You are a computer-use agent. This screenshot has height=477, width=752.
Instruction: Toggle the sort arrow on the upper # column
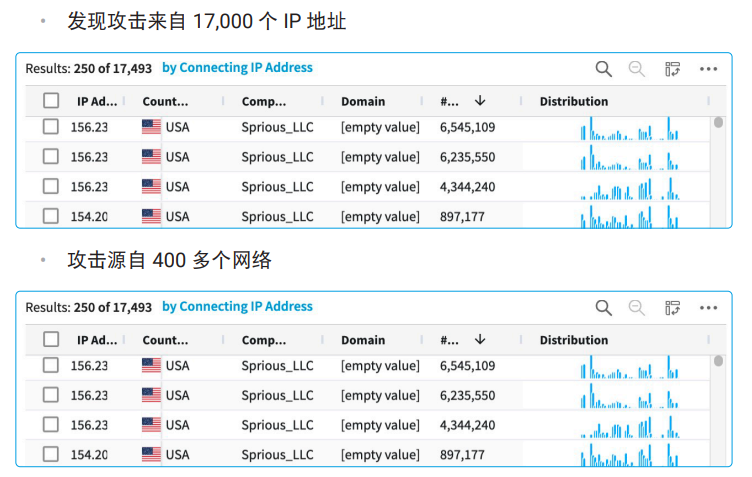tap(480, 101)
